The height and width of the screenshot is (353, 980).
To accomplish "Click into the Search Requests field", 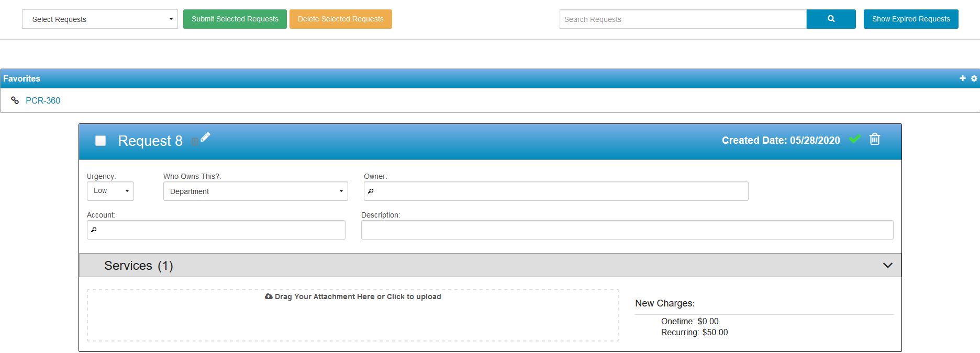I will pos(682,19).
